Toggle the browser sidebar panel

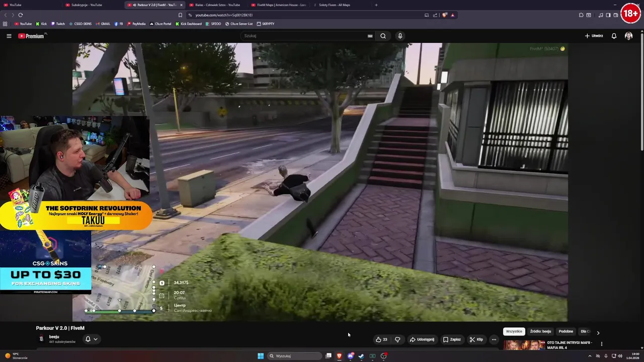point(608,15)
